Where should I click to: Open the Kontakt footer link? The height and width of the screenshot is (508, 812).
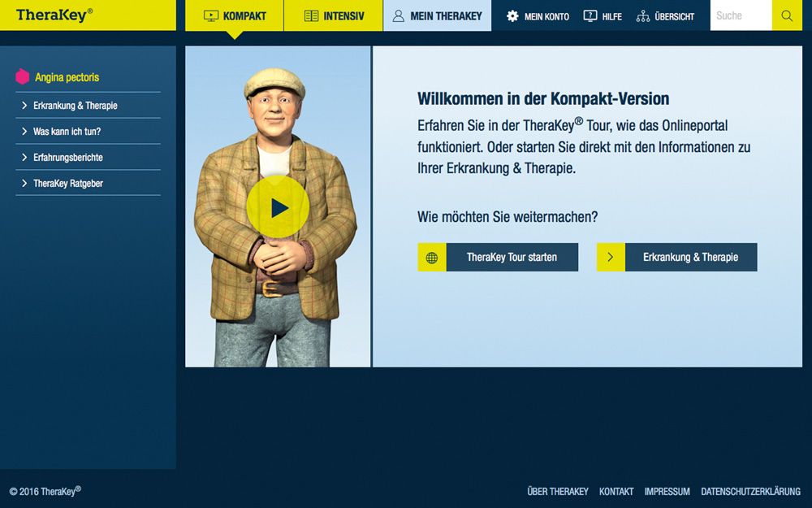(616, 491)
